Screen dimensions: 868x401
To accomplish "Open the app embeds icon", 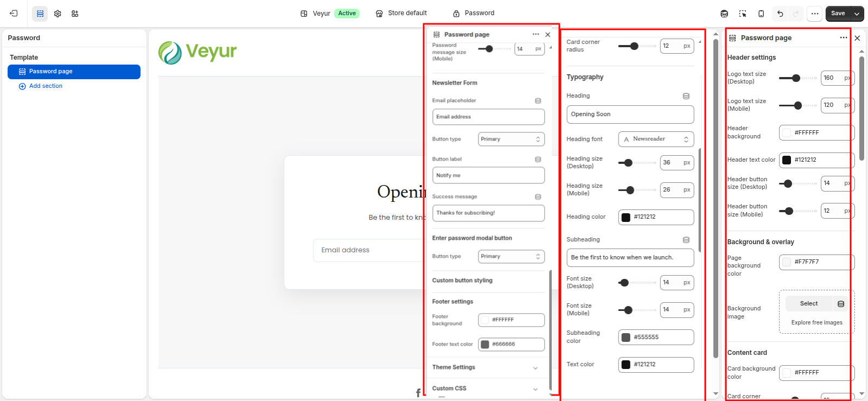I will click(x=75, y=14).
